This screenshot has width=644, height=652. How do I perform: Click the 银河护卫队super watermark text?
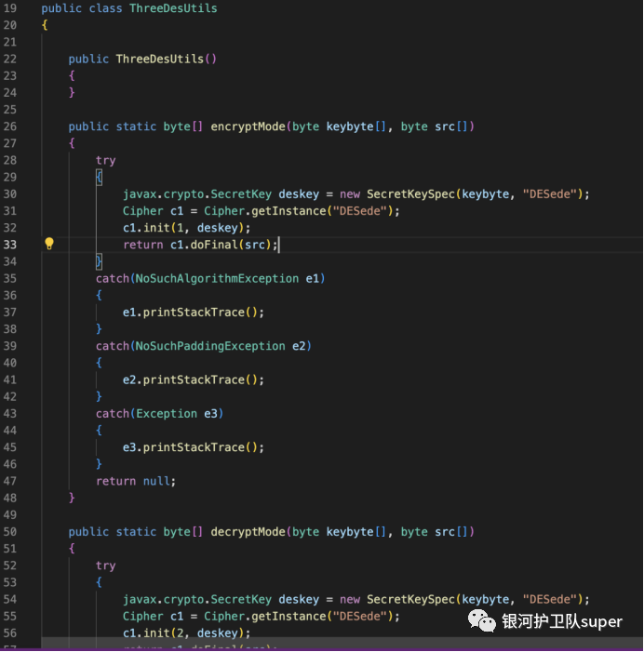[x=561, y=621]
